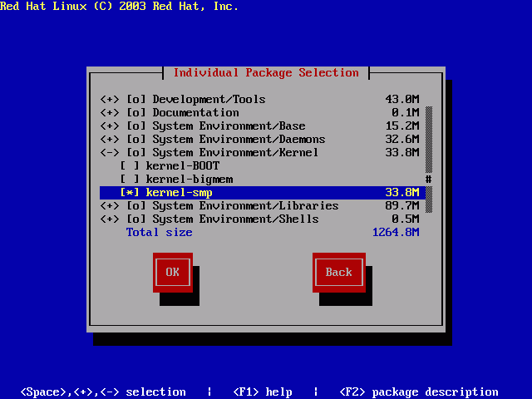Uncheck the kernel-smp package box
Image resolution: width=532 pixels, height=399 pixels.
pos(130,192)
